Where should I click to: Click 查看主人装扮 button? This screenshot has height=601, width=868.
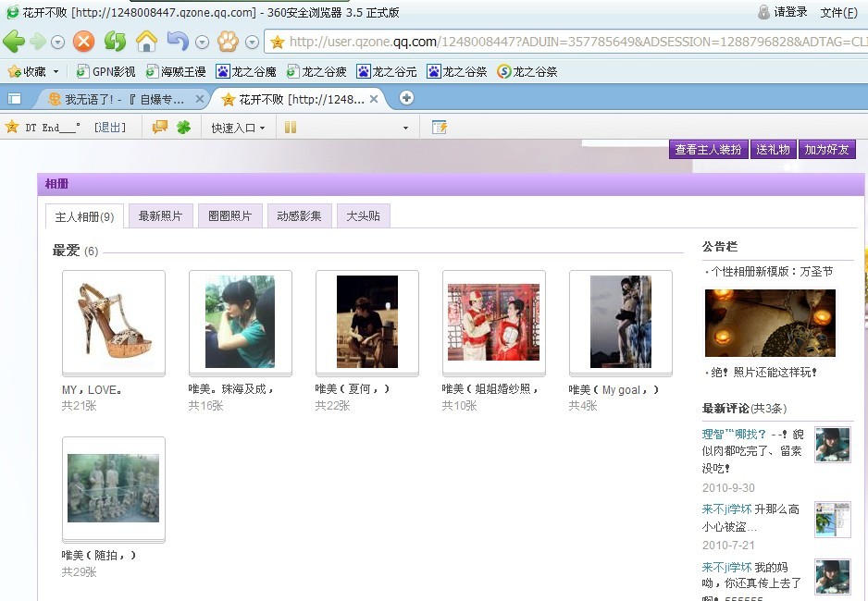pyautogui.click(x=708, y=149)
